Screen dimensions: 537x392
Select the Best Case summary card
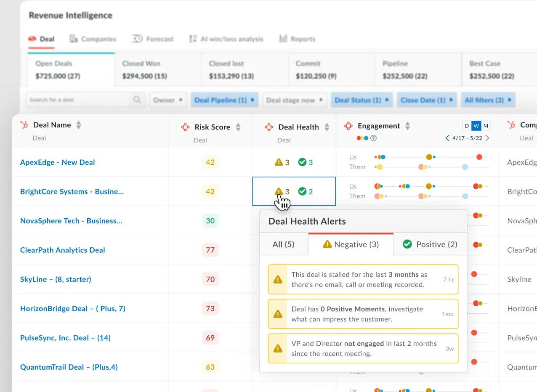[x=499, y=70]
